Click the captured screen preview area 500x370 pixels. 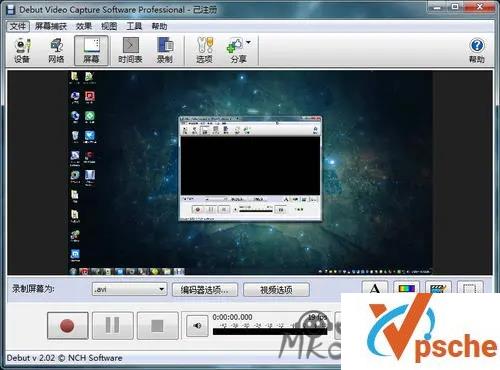(x=250, y=172)
